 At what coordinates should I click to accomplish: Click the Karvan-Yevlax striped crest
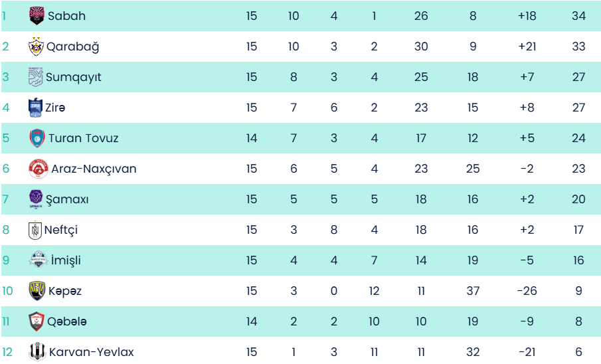coord(37,352)
